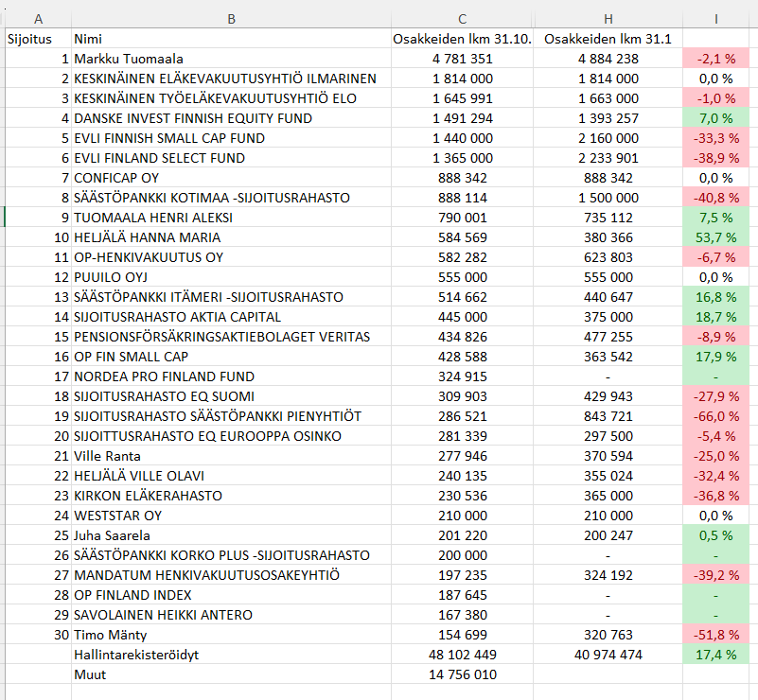Select "HELJÄLÄ VILLE OLAVI" cell
Image resolution: width=758 pixels, height=700 pixels.
click(231, 476)
